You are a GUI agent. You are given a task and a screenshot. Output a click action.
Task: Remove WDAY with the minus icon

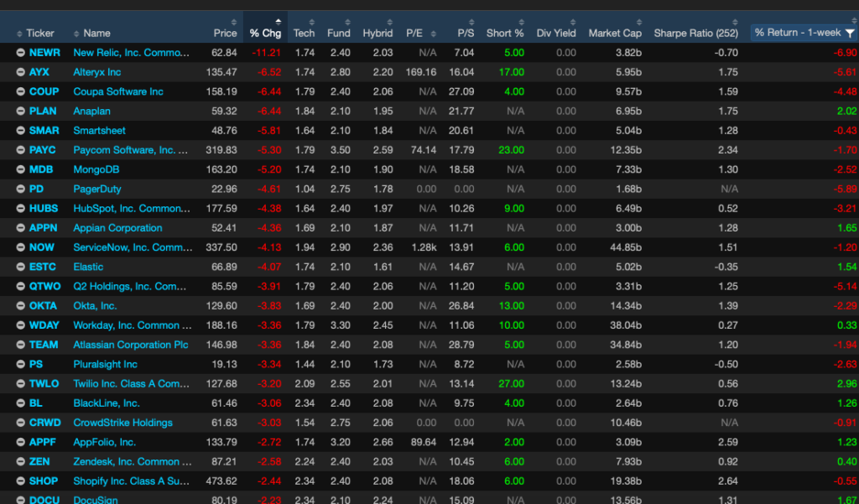click(20, 325)
